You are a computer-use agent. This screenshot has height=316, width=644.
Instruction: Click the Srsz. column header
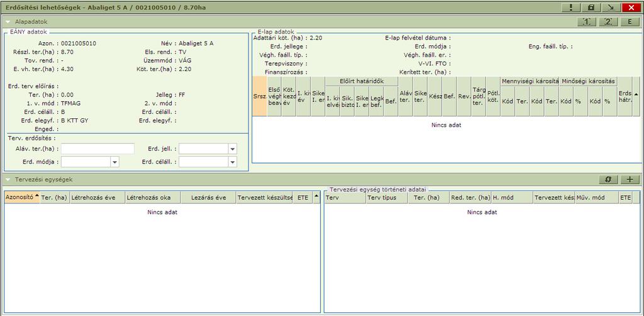pyautogui.click(x=259, y=96)
